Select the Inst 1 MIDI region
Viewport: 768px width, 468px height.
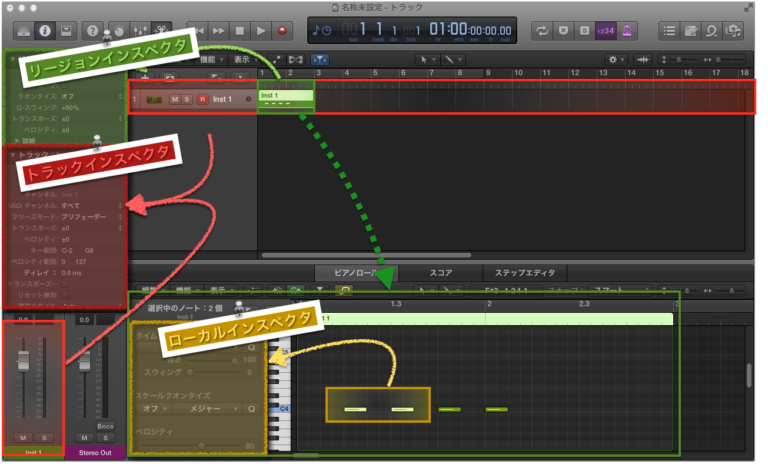pyautogui.click(x=286, y=98)
